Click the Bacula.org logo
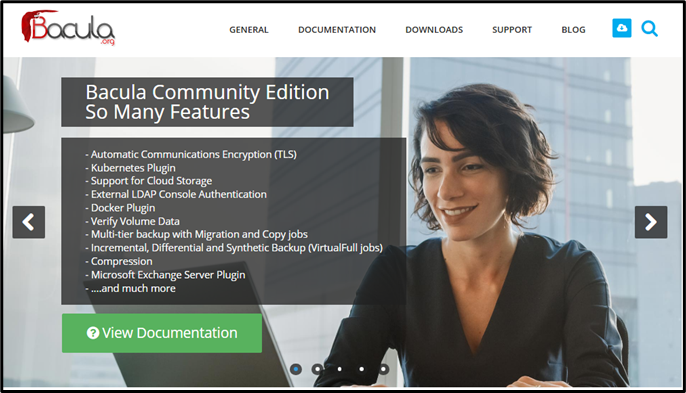Image resolution: width=686 pixels, height=393 pixels. [68, 28]
